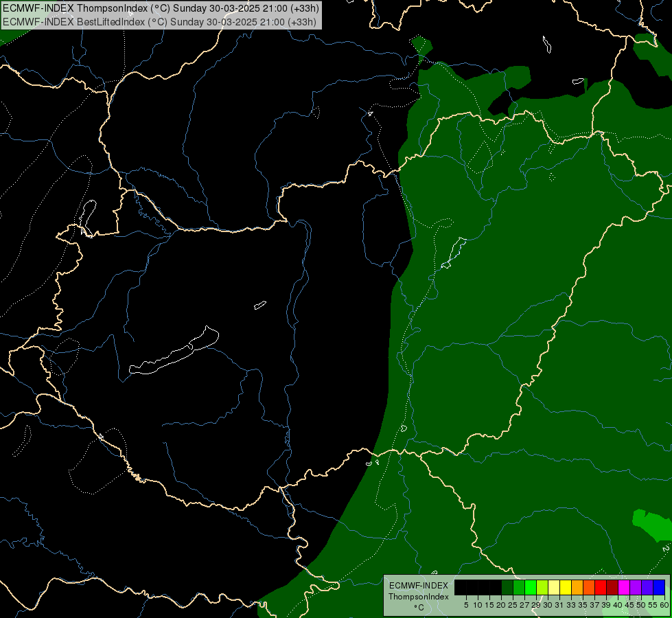Click the legend tick label '29'
Viewport: 672px width, 618px height.
pyautogui.click(x=535, y=605)
